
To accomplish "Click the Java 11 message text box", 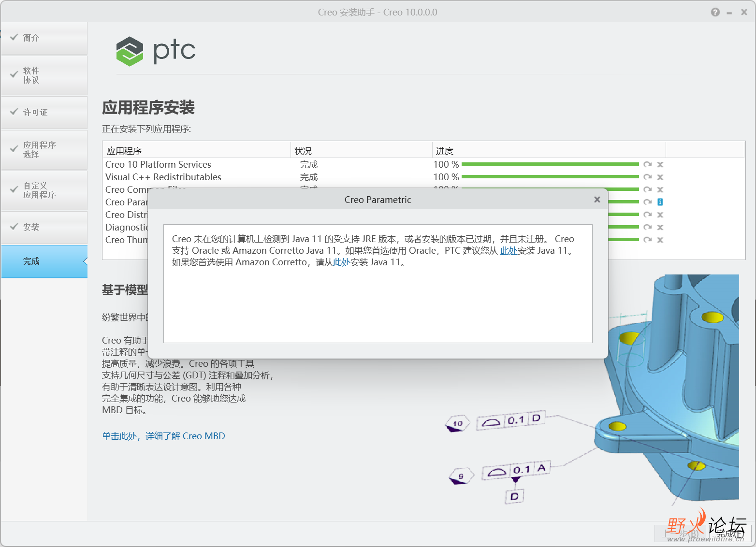I will 378,284.
